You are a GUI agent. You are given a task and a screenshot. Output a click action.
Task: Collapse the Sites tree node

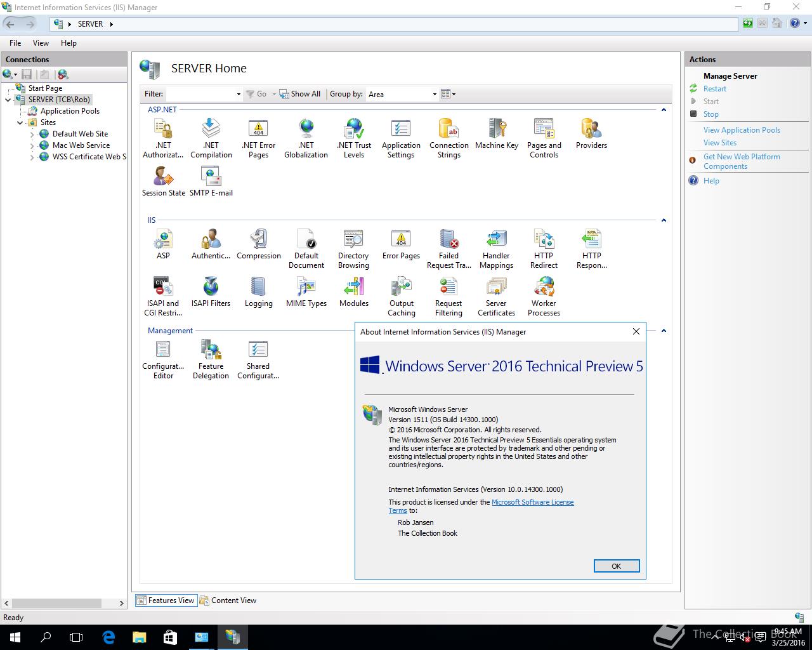click(20, 123)
